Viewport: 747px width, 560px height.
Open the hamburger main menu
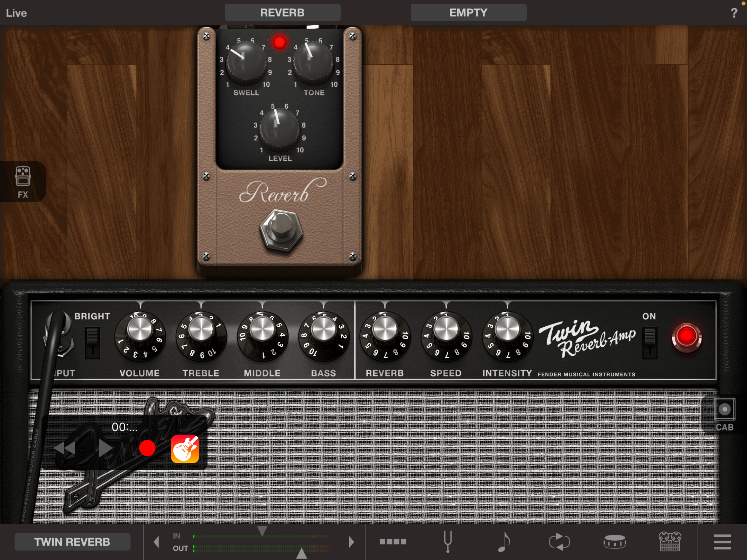tap(722, 541)
